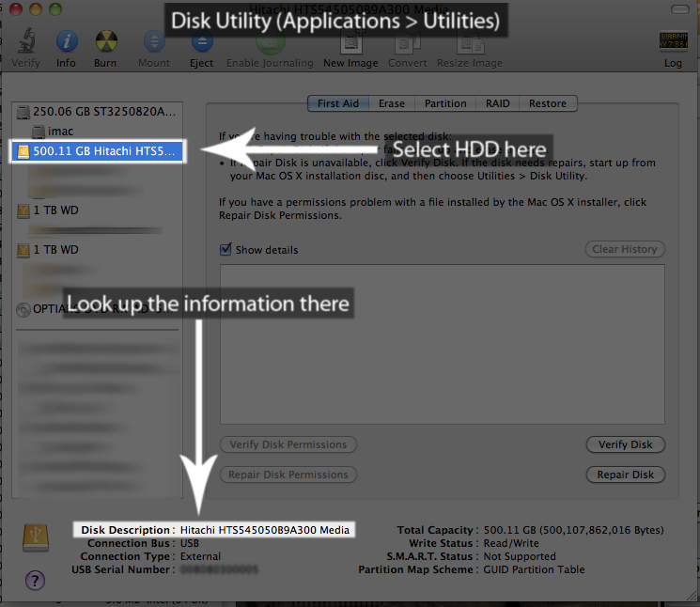Click the Read/Write write status value
Viewport: 700px width, 607px height.
[511, 543]
